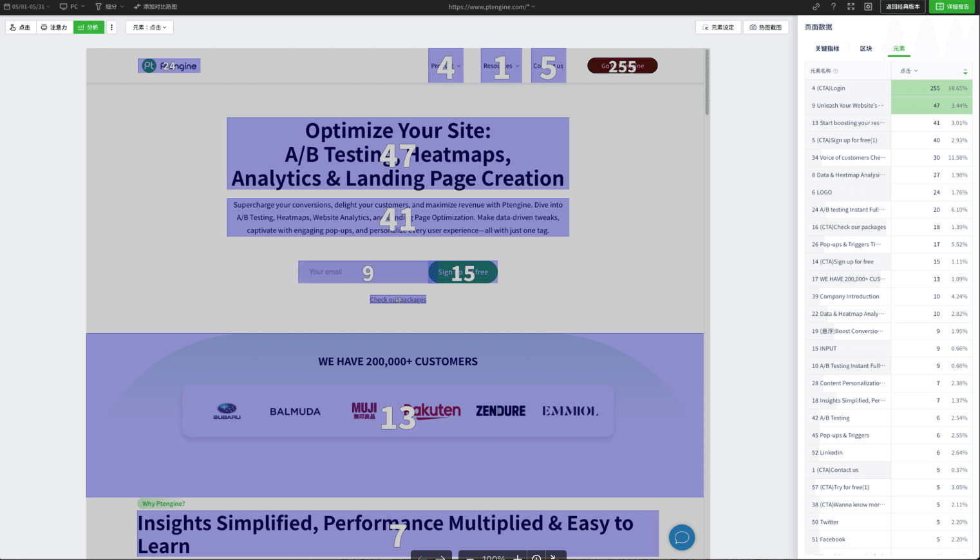Image resolution: width=980 pixels, height=560 pixels.
Task: Select the "39 Company Introduction" row
Action: click(889, 297)
